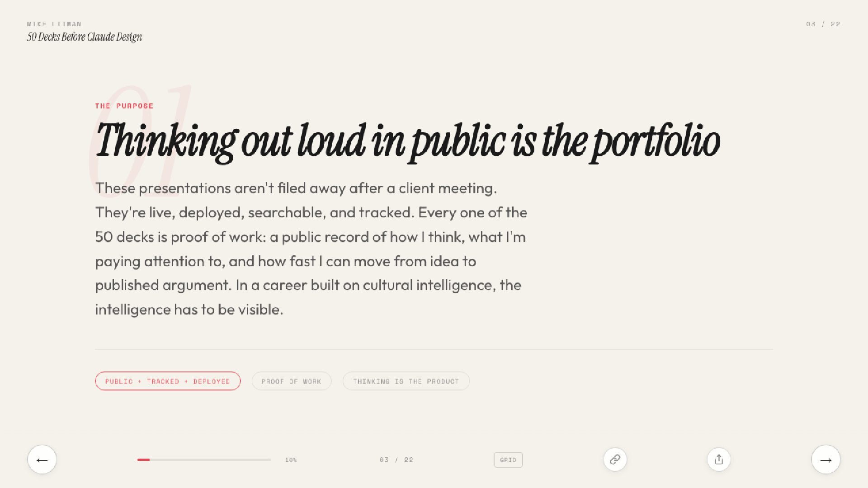
Task: Click the Mike Litman author name
Action: point(54,24)
